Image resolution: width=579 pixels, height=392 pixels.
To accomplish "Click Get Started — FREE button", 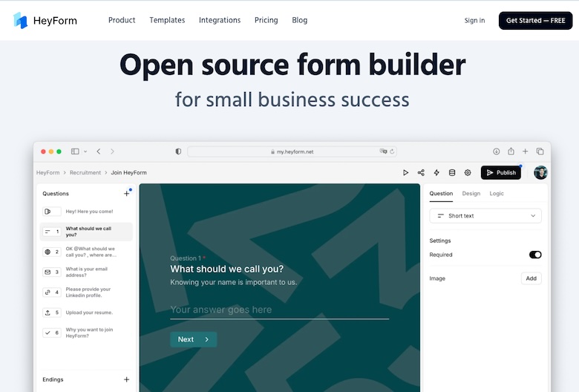I will pyautogui.click(x=535, y=21).
